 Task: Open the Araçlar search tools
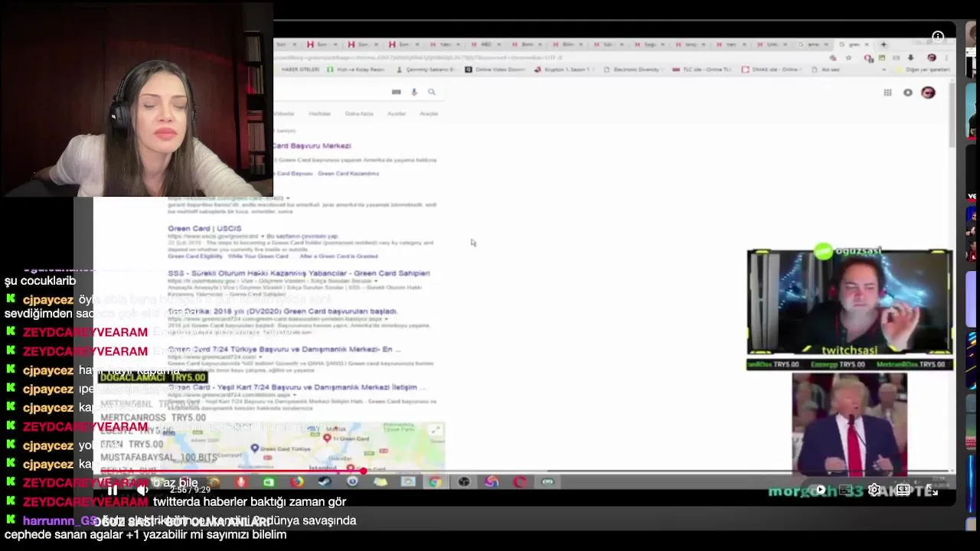point(429,113)
